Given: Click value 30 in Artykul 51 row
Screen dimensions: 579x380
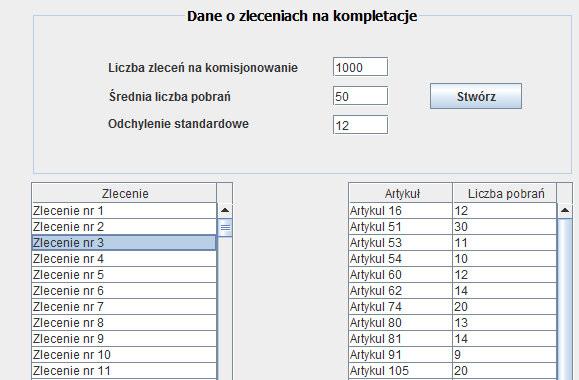Looking at the screenshot, I should (x=504, y=226).
